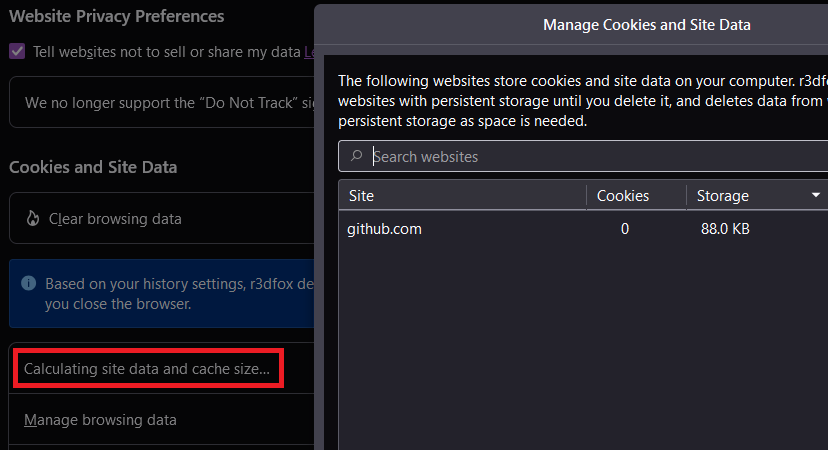The width and height of the screenshot is (828, 450).
Task: Select the github.com site entry
Action: point(385,229)
